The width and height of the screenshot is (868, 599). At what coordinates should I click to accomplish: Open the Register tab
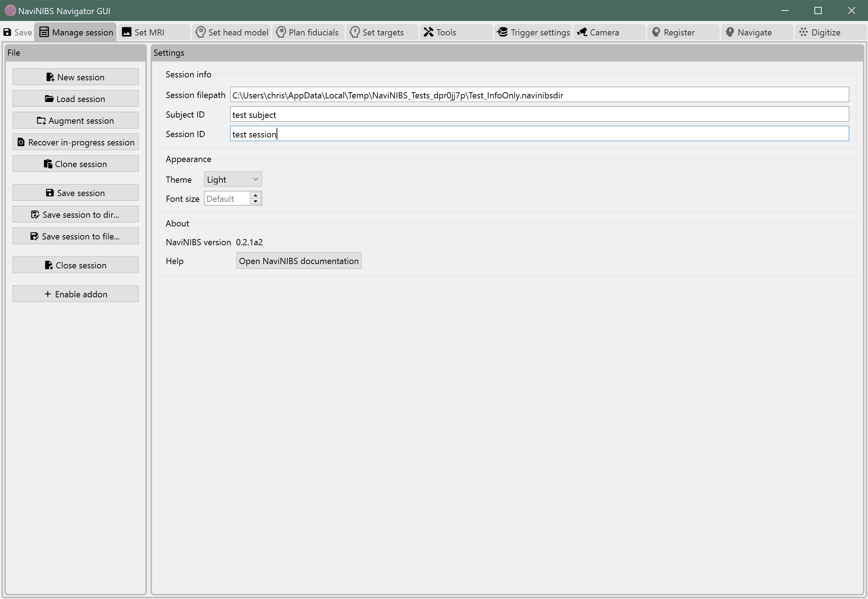pos(684,32)
